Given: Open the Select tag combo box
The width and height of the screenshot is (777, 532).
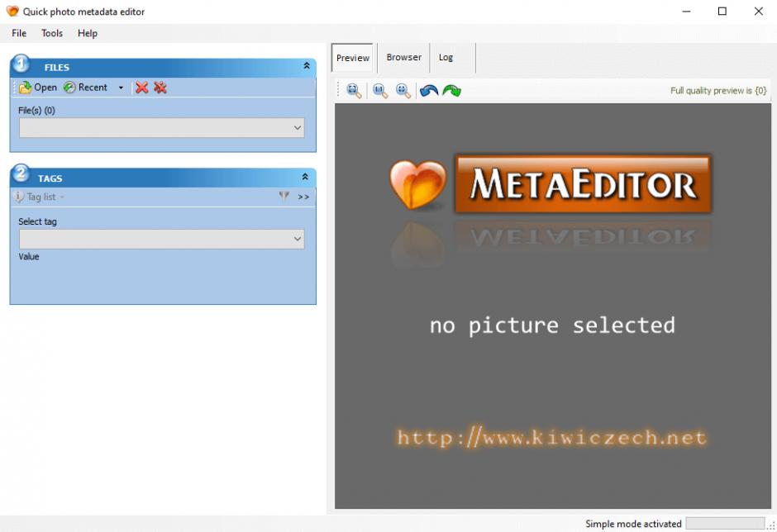Looking at the screenshot, I should tap(161, 239).
